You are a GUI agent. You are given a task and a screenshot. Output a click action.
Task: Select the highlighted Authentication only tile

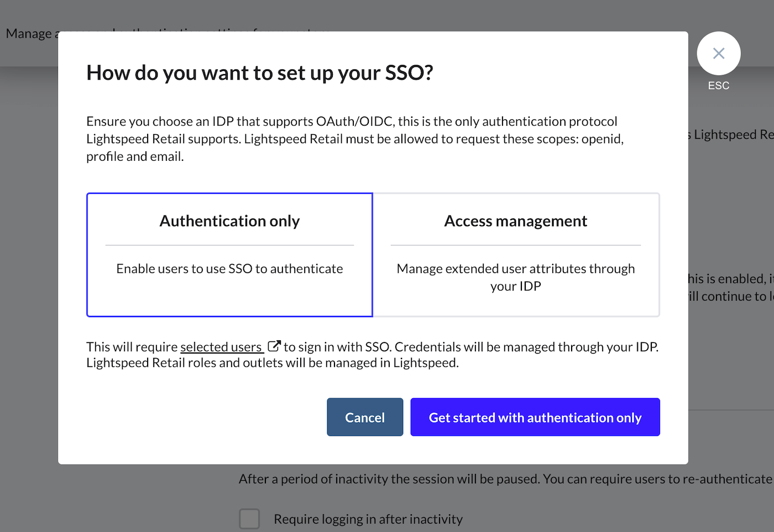[x=229, y=255]
